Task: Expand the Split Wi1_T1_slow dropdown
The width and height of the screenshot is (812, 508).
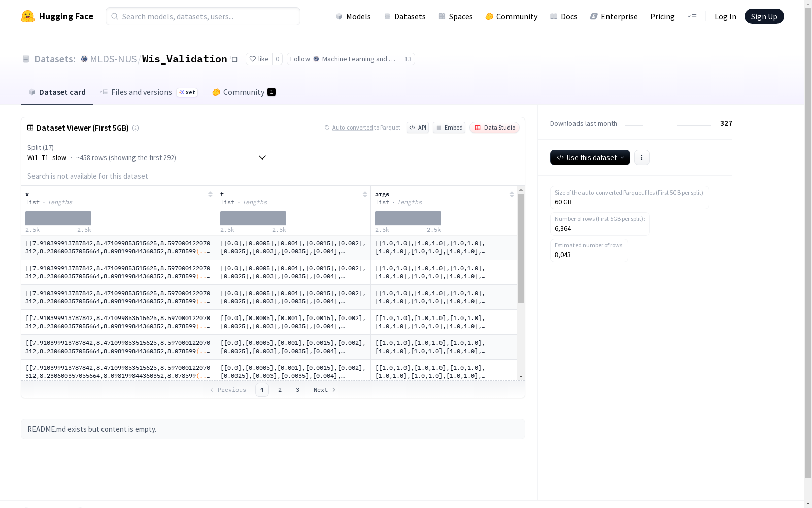Action: coord(147,152)
